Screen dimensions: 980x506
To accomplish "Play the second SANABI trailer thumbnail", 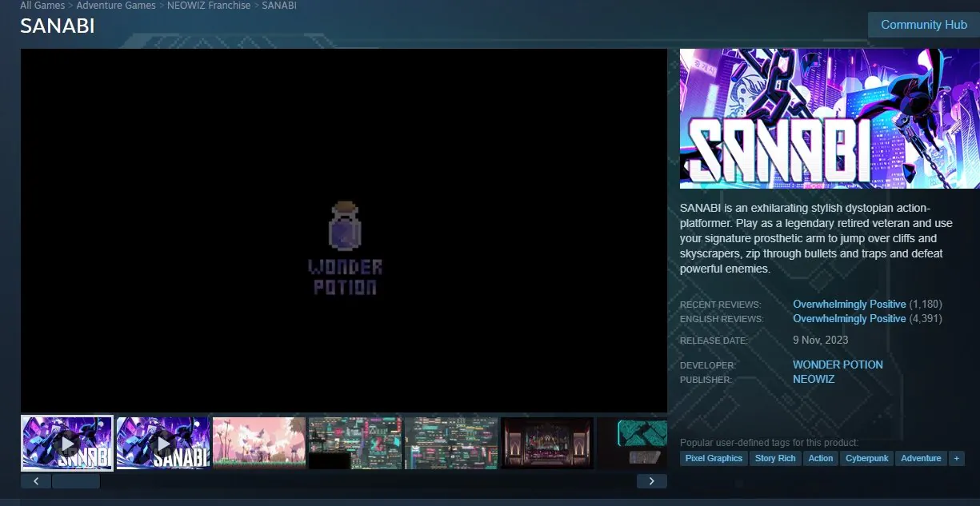I will pos(163,443).
